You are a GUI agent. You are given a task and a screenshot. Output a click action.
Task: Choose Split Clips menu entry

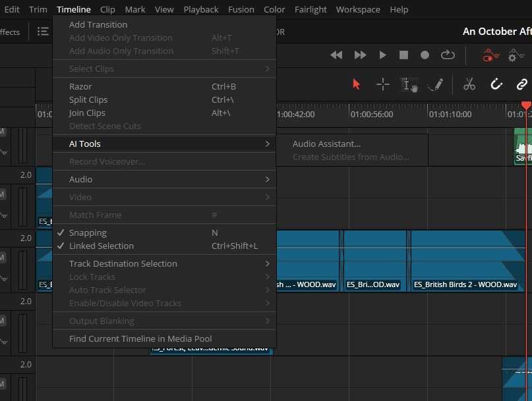pos(164,99)
